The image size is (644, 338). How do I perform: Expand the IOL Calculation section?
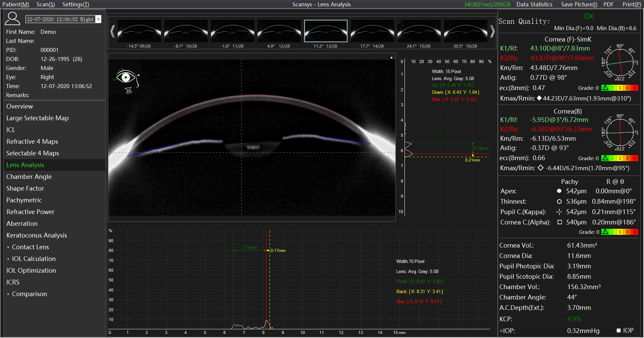[x=54, y=259]
